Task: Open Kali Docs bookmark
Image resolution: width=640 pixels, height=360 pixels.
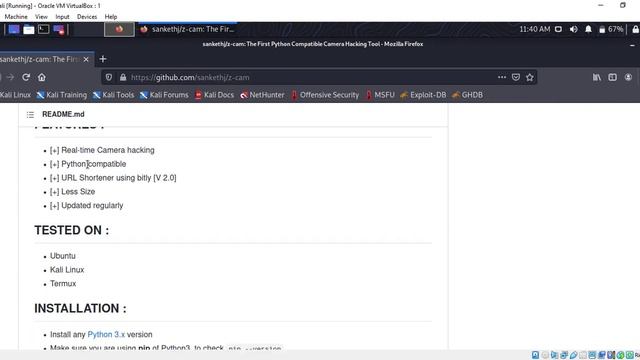Action: [214, 95]
